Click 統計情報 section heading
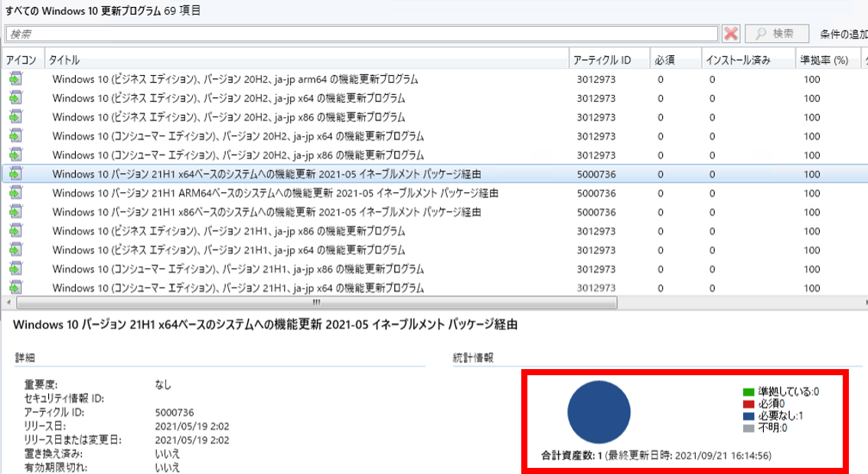The width and height of the screenshot is (868, 474). 473,358
